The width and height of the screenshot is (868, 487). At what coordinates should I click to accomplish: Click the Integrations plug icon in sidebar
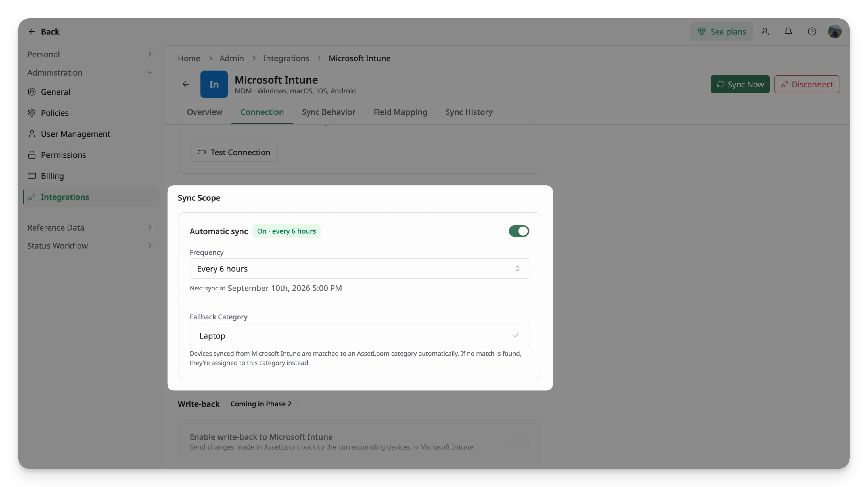pos(32,197)
